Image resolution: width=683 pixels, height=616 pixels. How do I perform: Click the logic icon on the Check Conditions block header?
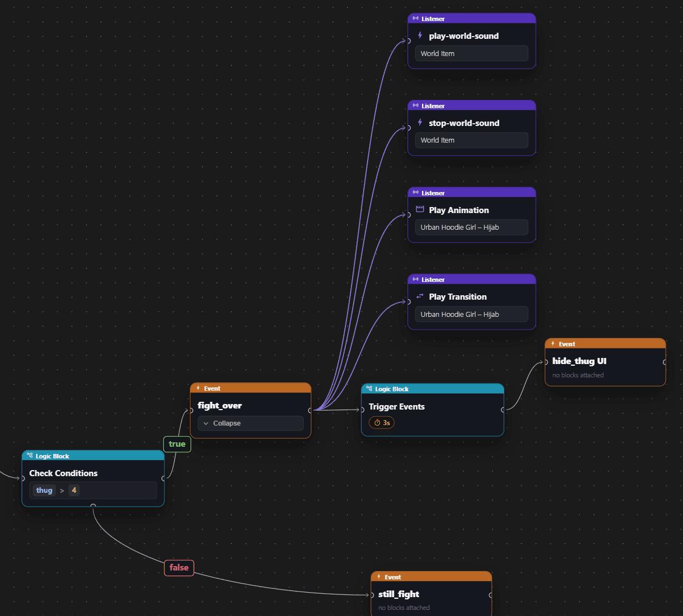(30, 456)
